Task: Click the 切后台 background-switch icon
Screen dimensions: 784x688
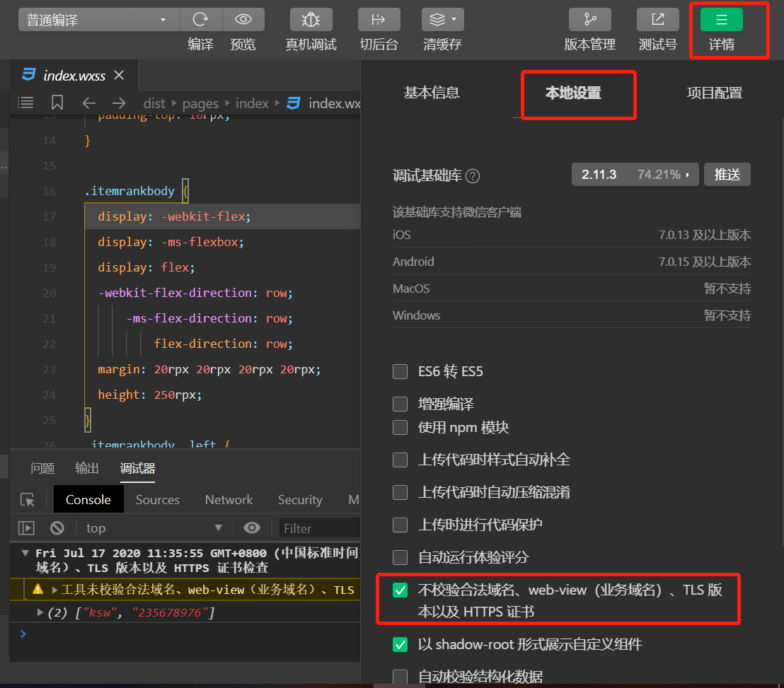Action: (x=379, y=19)
